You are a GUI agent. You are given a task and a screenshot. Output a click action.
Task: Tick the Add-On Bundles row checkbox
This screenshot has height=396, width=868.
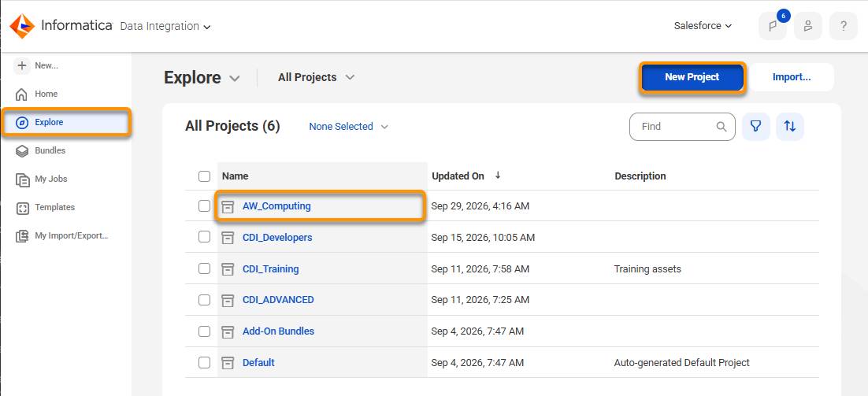coord(204,331)
